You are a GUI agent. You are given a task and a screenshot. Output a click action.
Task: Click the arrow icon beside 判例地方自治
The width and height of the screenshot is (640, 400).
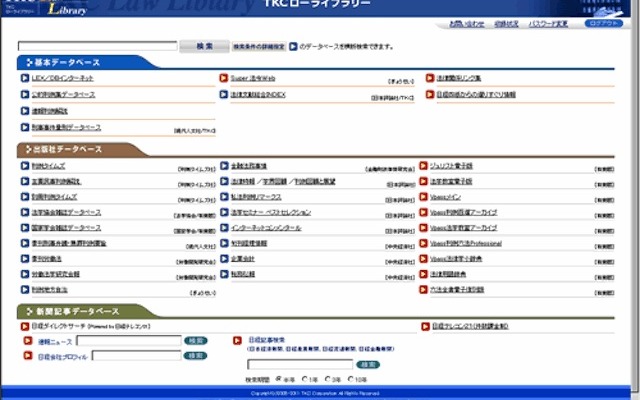coord(25,289)
